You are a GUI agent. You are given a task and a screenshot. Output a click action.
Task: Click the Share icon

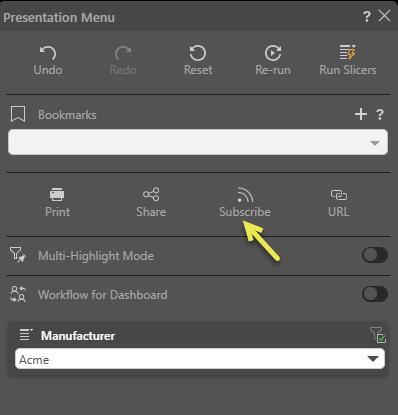point(151,194)
